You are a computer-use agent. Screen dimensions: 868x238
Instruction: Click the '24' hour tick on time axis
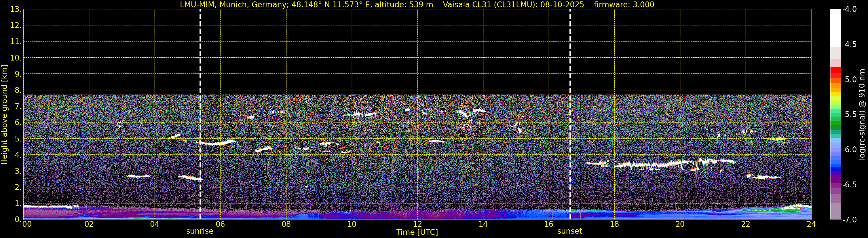(x=811, y=224)
